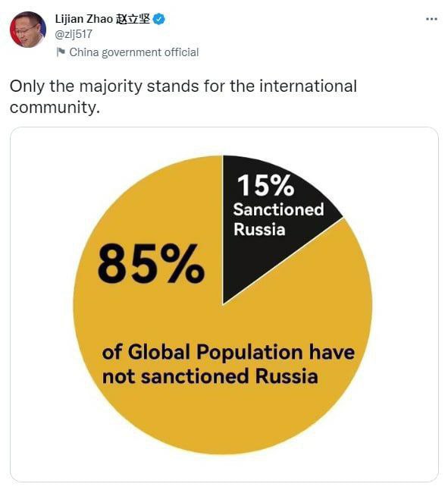Open the pie chart image attachment
Screen dimensions: 448x490
(224, 304)
